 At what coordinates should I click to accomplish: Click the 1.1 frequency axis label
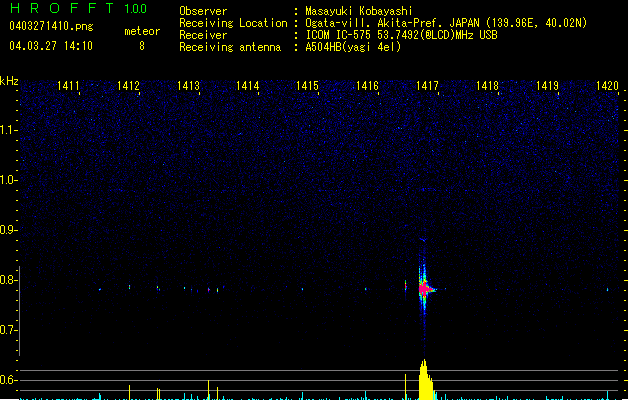click(x=9, y=130)
